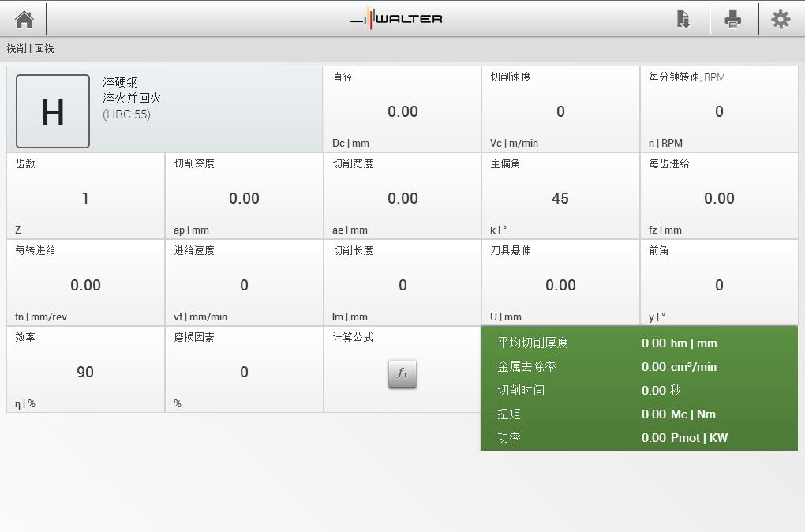Edit the 切削深度 ap field

[244, 198]
